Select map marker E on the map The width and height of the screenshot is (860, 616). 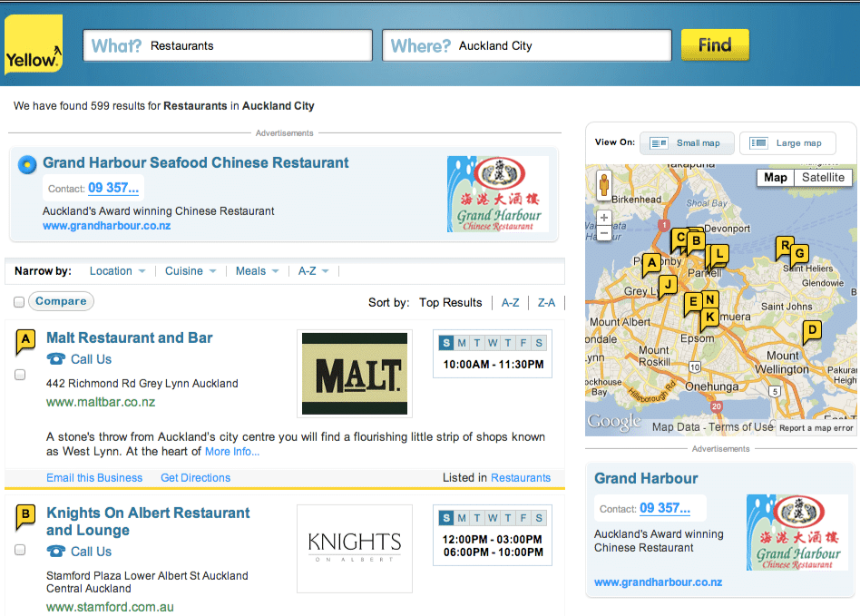[x=693, y=302]
